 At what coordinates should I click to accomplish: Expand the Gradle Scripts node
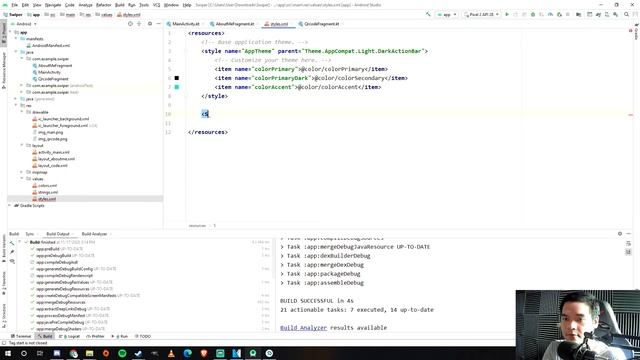pyautogui.click(x=10, y=206)
